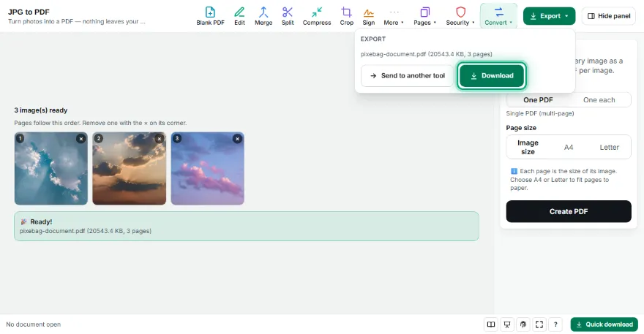
Task: Remove the third image with its ×
Action: [x=237, y=139]
